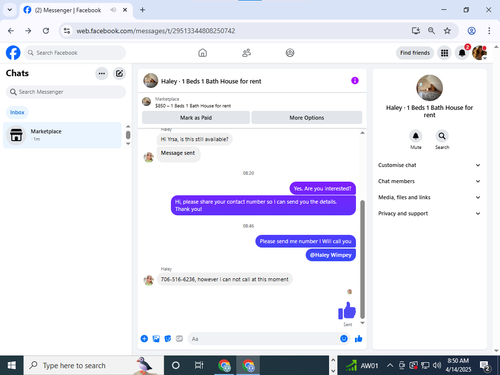Open the Facebook logo home link
Screen dimensions: 500x375
click(x=13, y=53)
